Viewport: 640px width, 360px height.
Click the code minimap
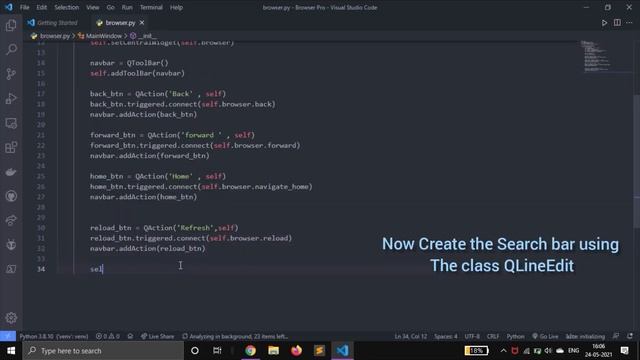click(606, 57)
